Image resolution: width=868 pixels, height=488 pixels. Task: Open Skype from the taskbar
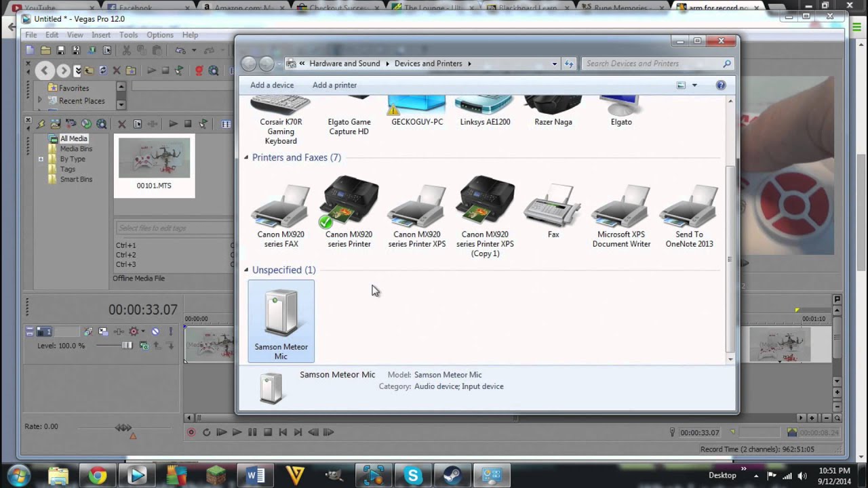coord(413,476)
